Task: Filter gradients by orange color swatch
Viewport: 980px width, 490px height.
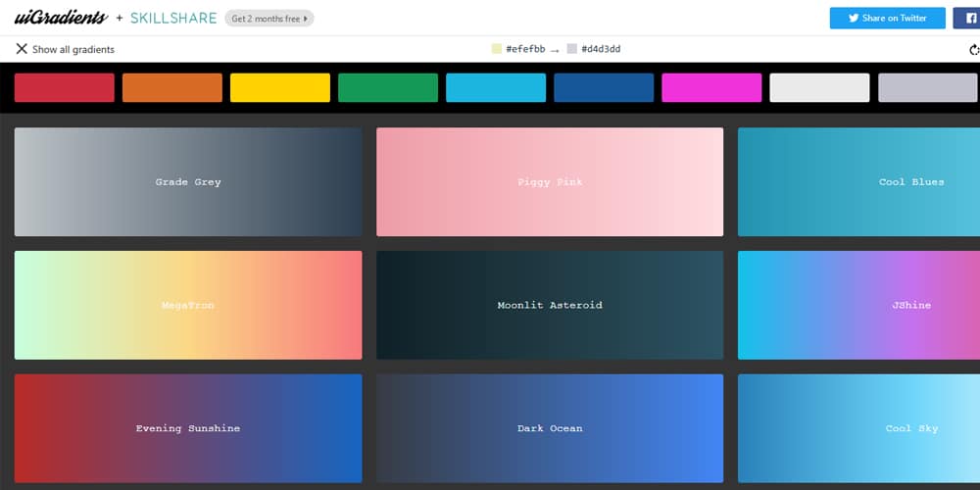Action: tap(172, 87)
